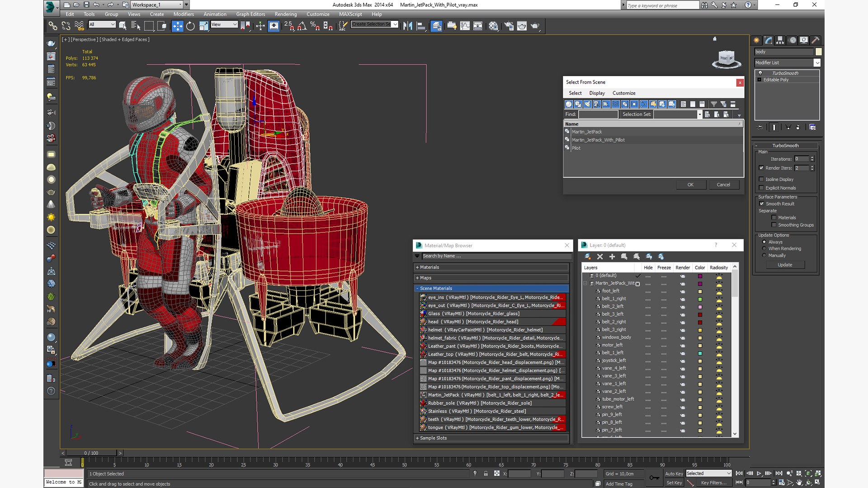Image resolution: width=868 pixels, height=488 pixels.
Task: Expand Sample Slots in Material Browser
Action: coord(492,438)
